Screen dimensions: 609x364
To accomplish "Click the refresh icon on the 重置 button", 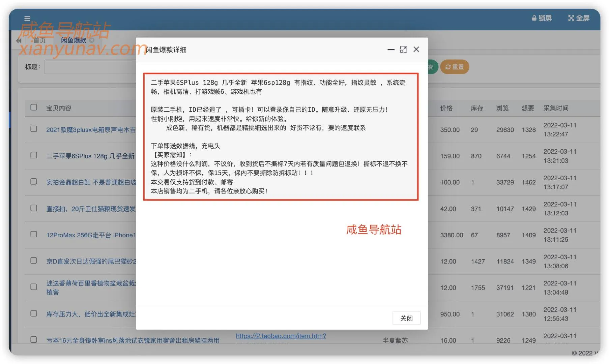I will 448,67.
